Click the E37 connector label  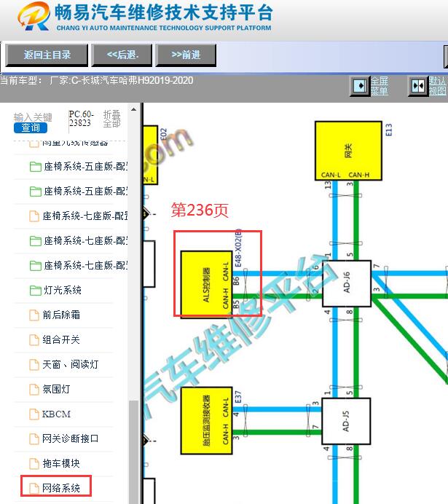click(238, 397)
